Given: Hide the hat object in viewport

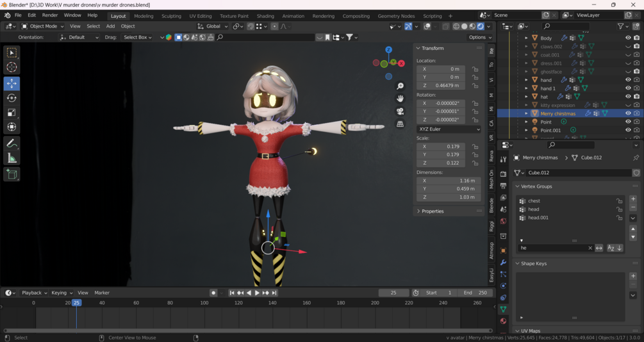Looking at the screenshot, I should tap(628, 97).
